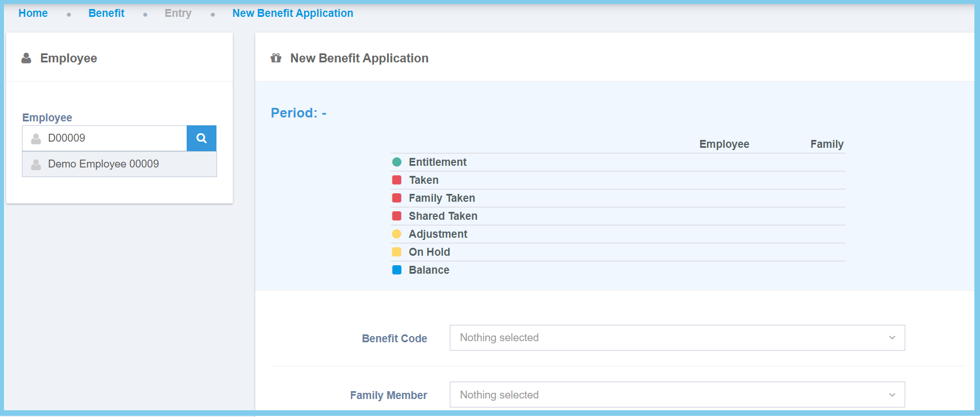Go to Home in the breadcrumb
Viewport: 980px width, 417px height.
(33, 13)
